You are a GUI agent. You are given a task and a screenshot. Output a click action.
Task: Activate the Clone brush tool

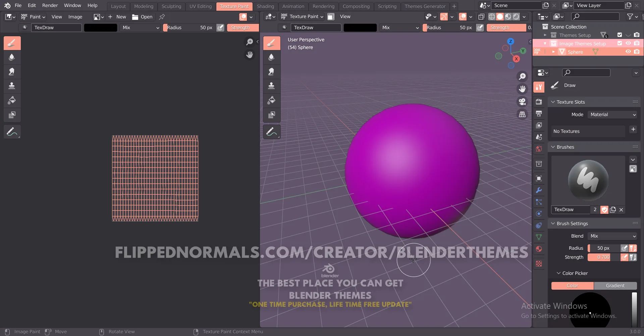point(12,86)
